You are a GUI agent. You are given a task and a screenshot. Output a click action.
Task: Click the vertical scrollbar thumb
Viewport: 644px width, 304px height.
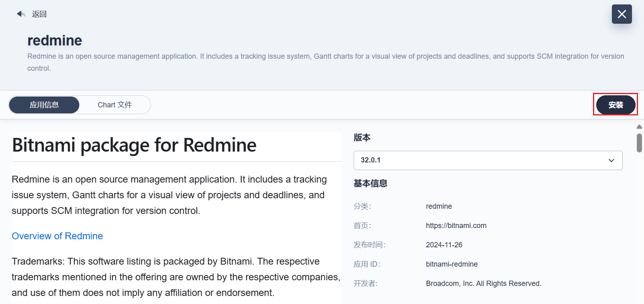pos(639,143)
